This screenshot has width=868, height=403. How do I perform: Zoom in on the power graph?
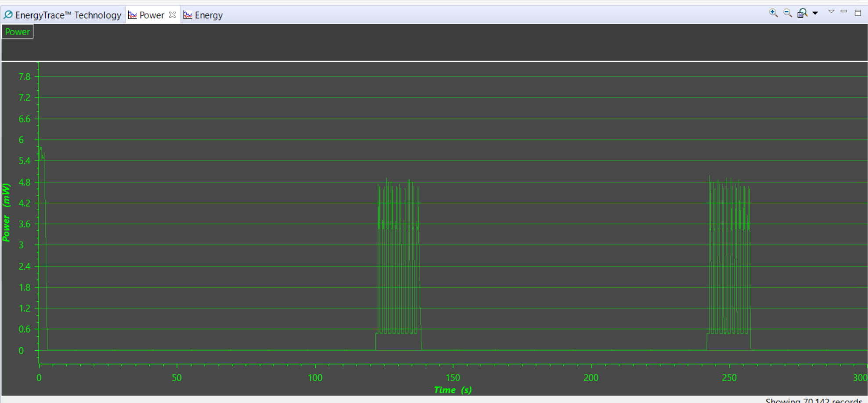pyautogui.click(x=773, y=13)
